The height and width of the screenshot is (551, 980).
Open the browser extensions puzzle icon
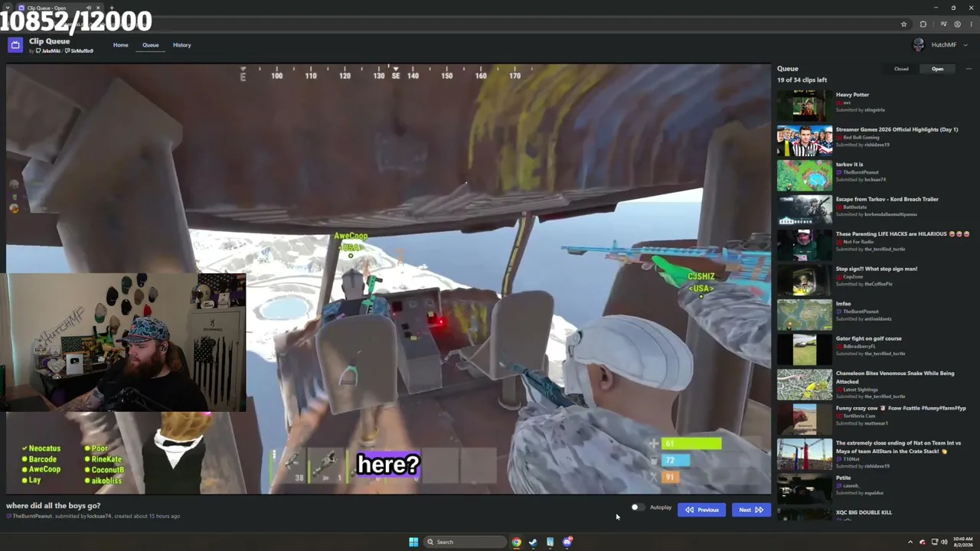(923, 24)
